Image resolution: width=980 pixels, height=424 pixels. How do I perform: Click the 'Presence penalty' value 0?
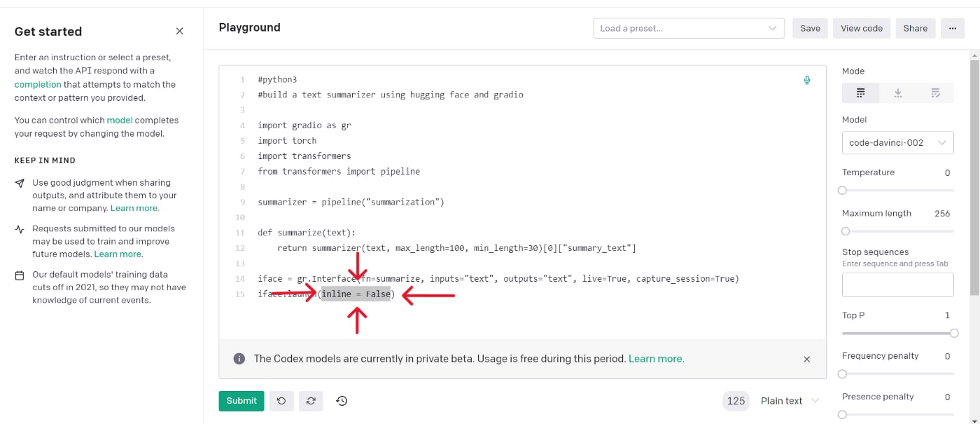click(x=947, y=397)
